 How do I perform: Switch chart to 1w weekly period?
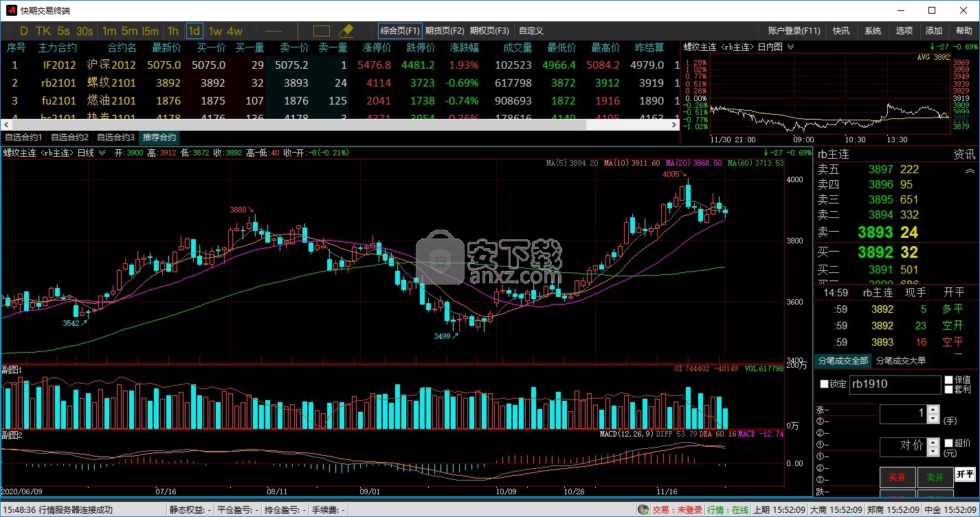coord(215,31)
